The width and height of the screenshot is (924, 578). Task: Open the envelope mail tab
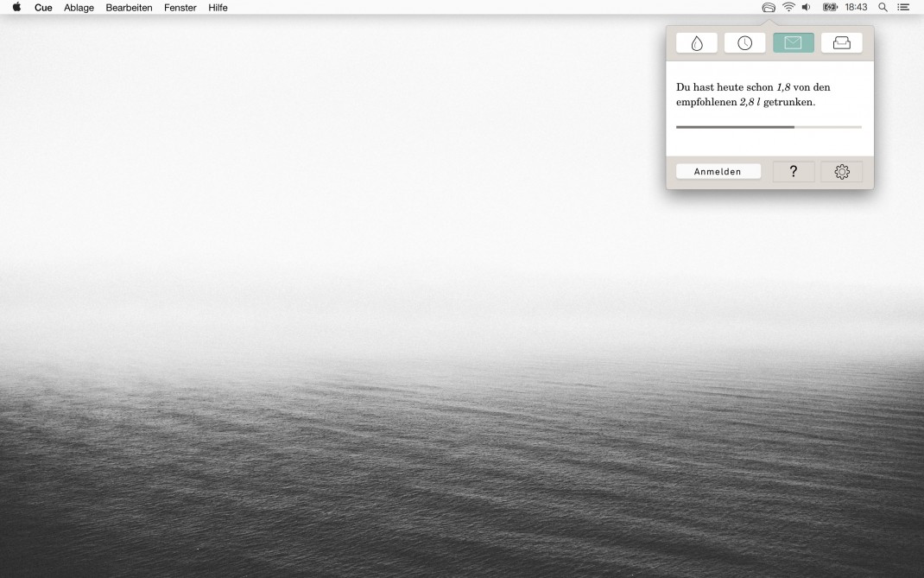point(793,43)
